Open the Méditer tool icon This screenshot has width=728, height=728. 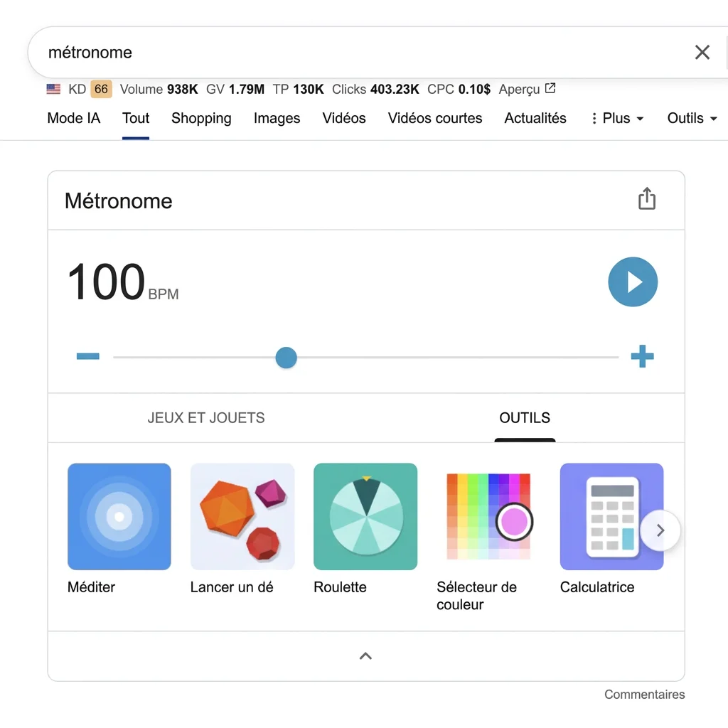point(119,517)
